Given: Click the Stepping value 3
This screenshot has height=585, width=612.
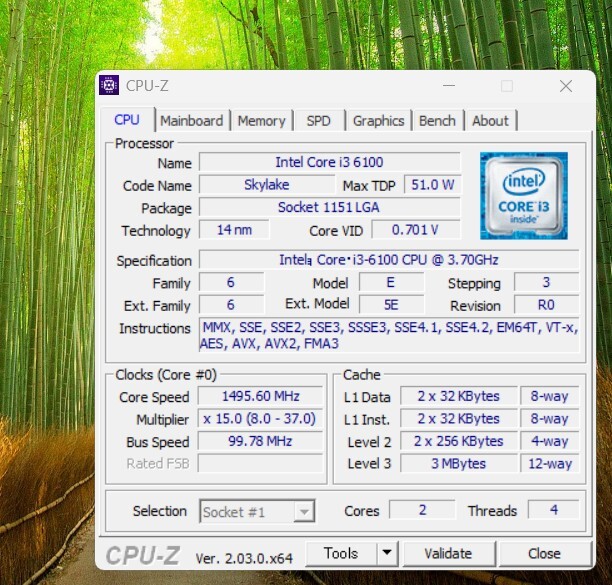Looking at the screenshot, I should [x=546, y=282].
